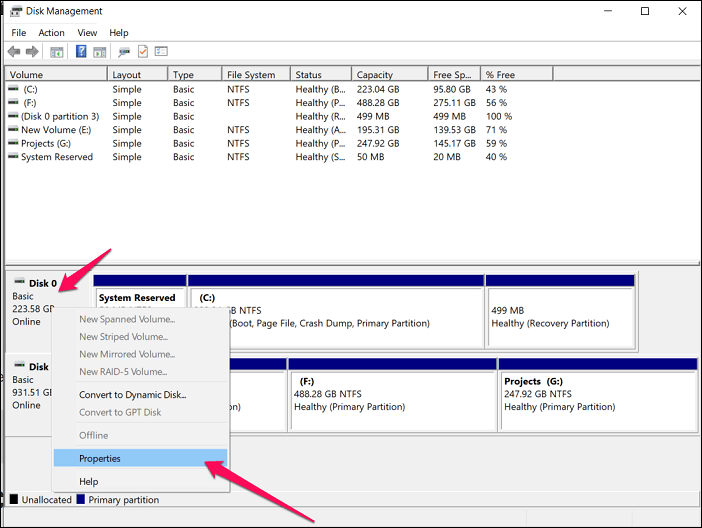702x528 pixels.
Task: Sort by the File System column header
Action: tap(257, 74)
